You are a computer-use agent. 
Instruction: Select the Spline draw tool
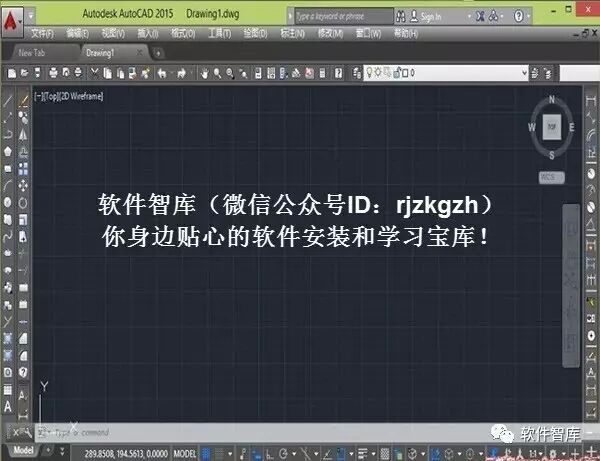7,236
